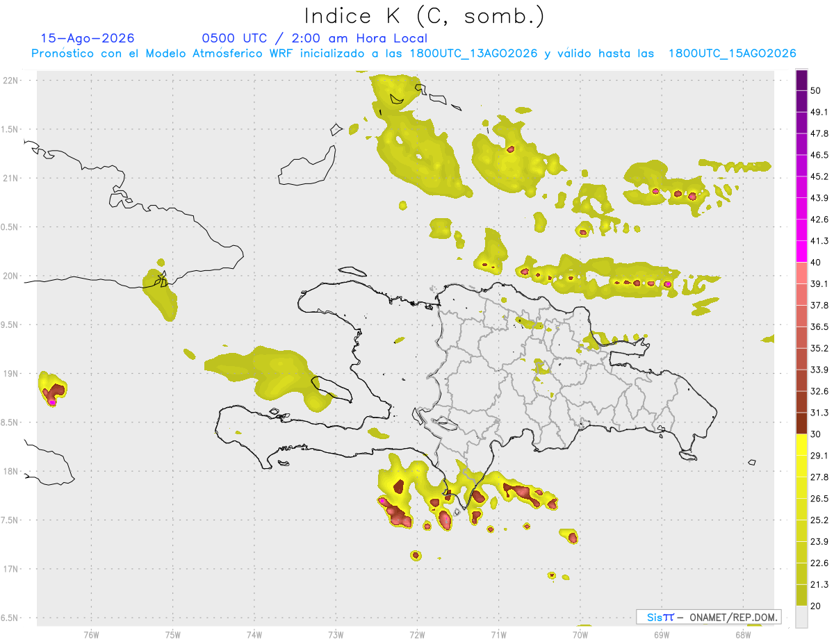Click the colorbar value "31.3"

(x=819, y=413)
